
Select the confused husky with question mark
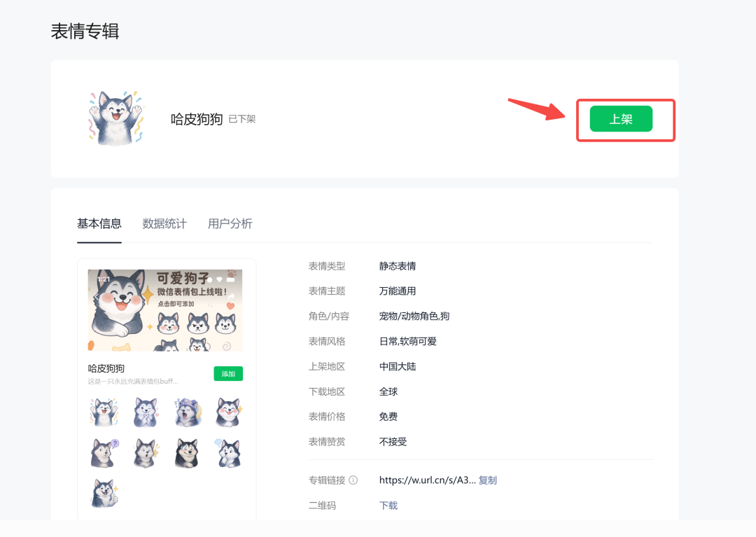[104, 453]
